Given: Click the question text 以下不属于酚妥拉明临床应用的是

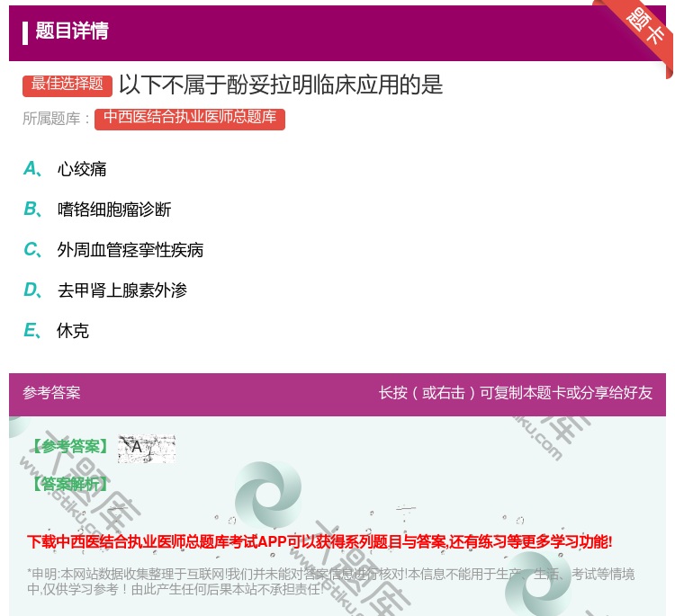Looking at the screenshot, I should coord(281,85).
